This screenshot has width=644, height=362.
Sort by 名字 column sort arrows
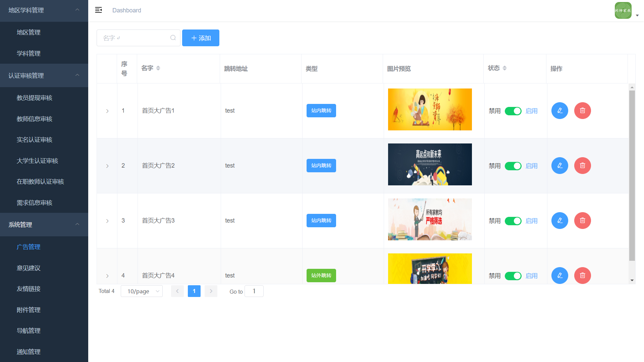point(158,68)
